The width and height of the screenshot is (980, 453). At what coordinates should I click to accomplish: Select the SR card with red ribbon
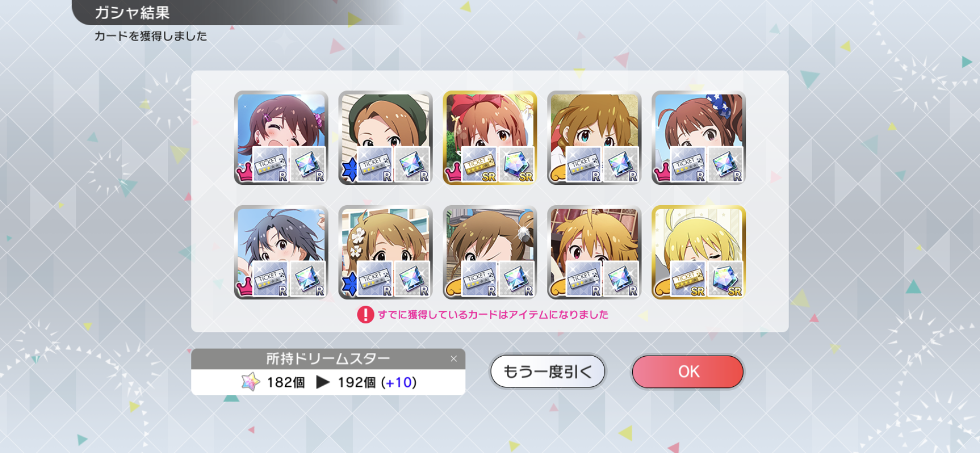[x=490, y=138]
